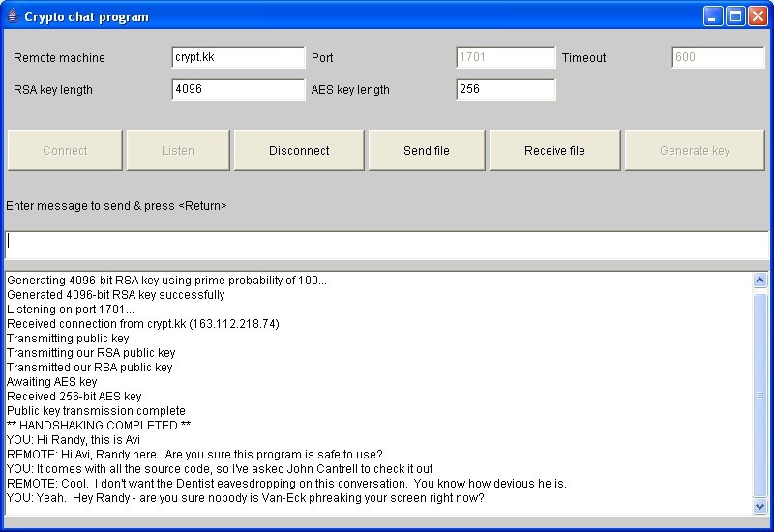Click the RSA key length field 4096
This screenshot has width=774, height=532.
point(238,89)
